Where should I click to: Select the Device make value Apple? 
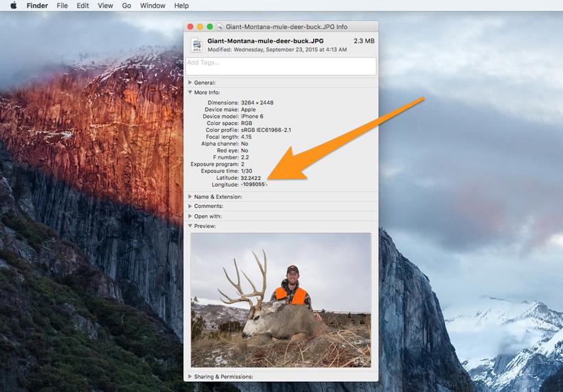coord(248,109)
